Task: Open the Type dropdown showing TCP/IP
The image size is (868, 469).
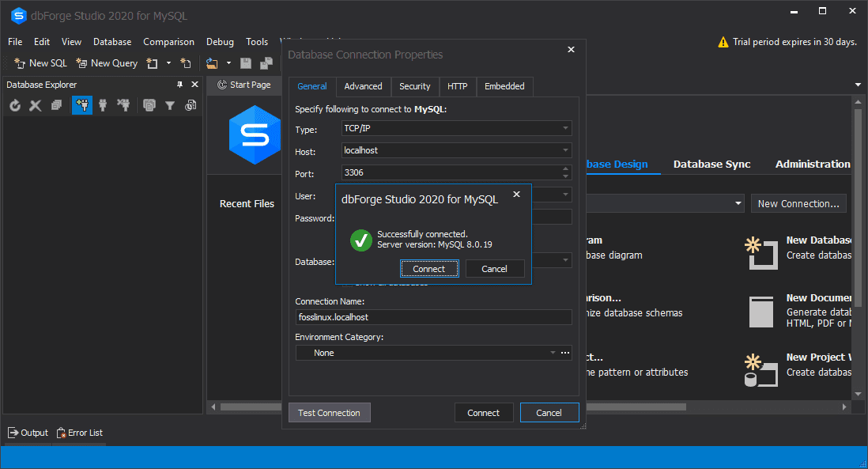Action: (566, 127)
